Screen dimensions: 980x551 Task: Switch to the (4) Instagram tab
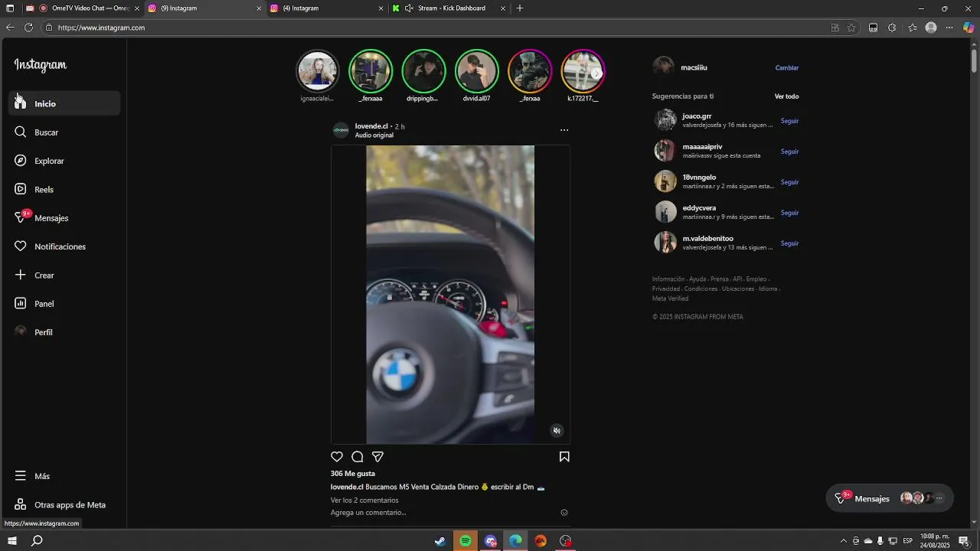(x=327, y=8)
